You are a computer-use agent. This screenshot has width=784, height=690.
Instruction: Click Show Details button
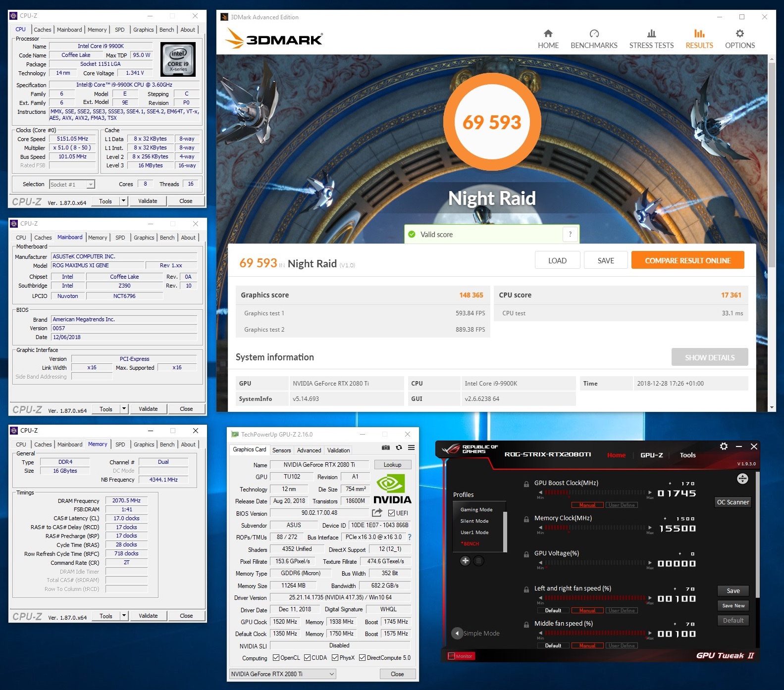(710, 357)
